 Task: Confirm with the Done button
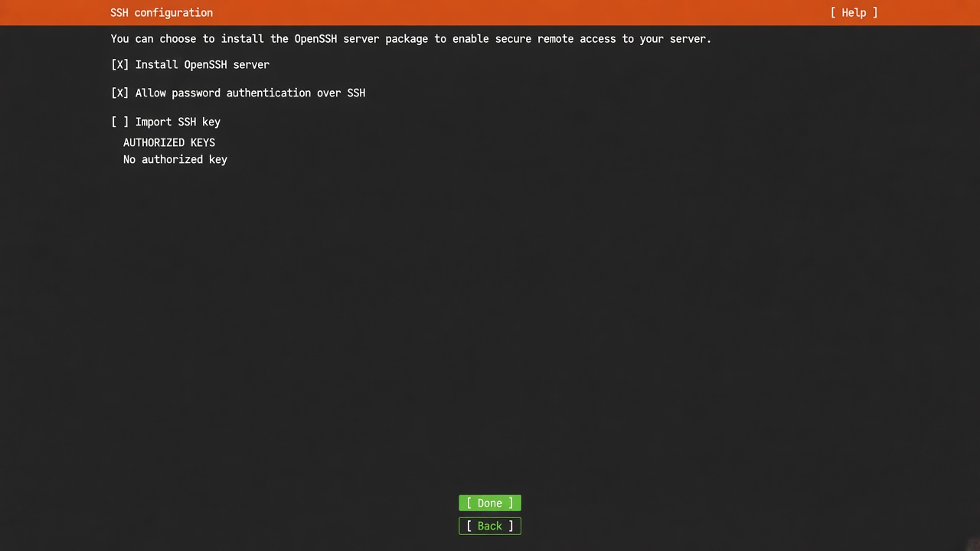click(x=490, y=503)
